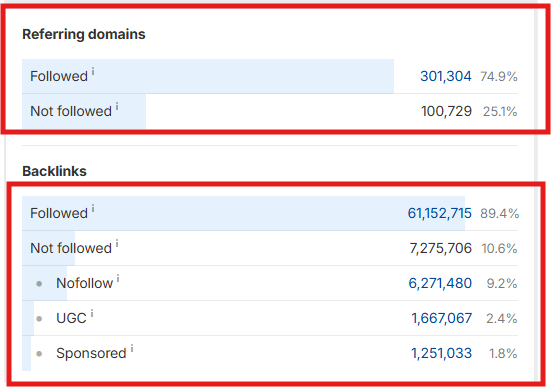Click 'Not followed' label under Referring domains
Image resolution: width=552 pixels, height=388 pixels.
(x=71, y=111)
